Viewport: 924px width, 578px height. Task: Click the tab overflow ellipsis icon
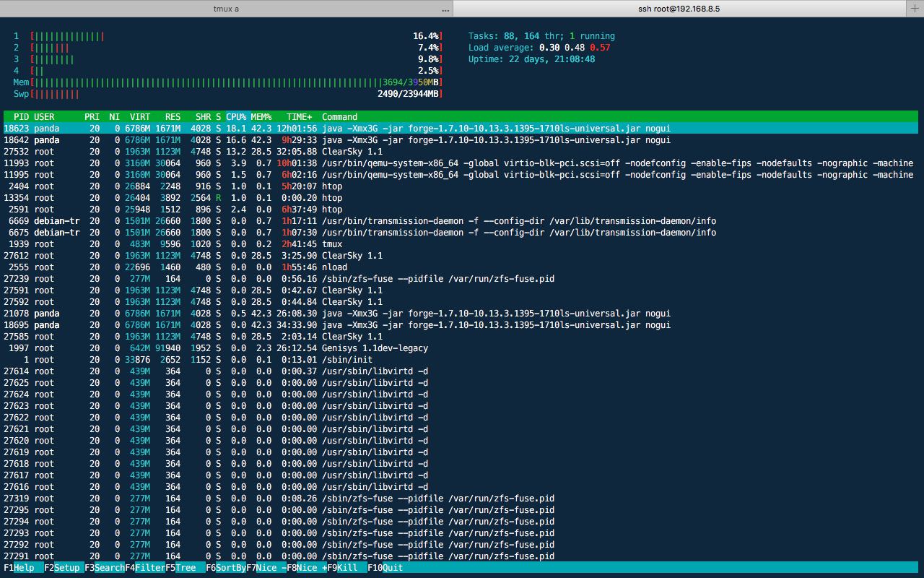pyautogui.click(x=445, y=9)
